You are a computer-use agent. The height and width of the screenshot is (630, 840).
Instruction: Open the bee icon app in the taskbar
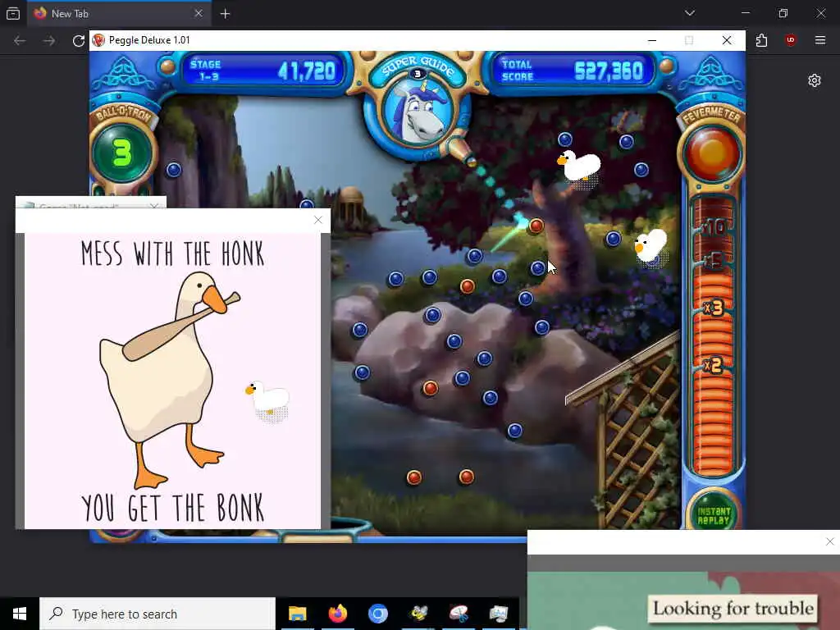coord(418,614)
